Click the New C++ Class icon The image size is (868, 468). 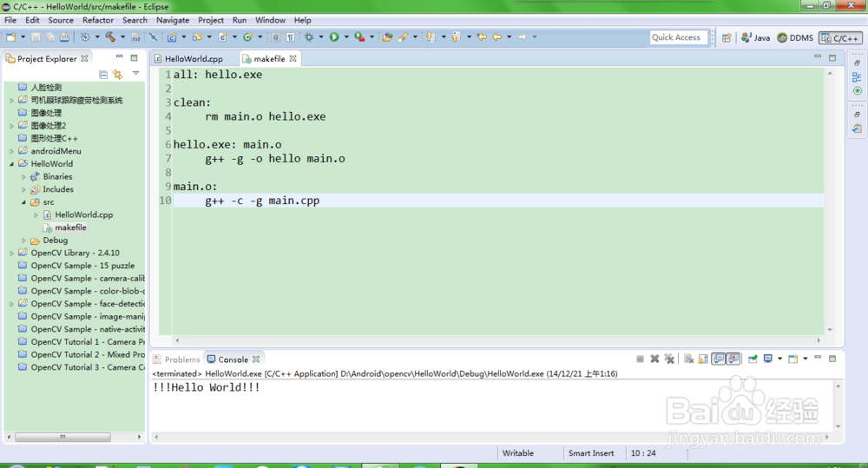pyautogui.click(x=247, y=37)
